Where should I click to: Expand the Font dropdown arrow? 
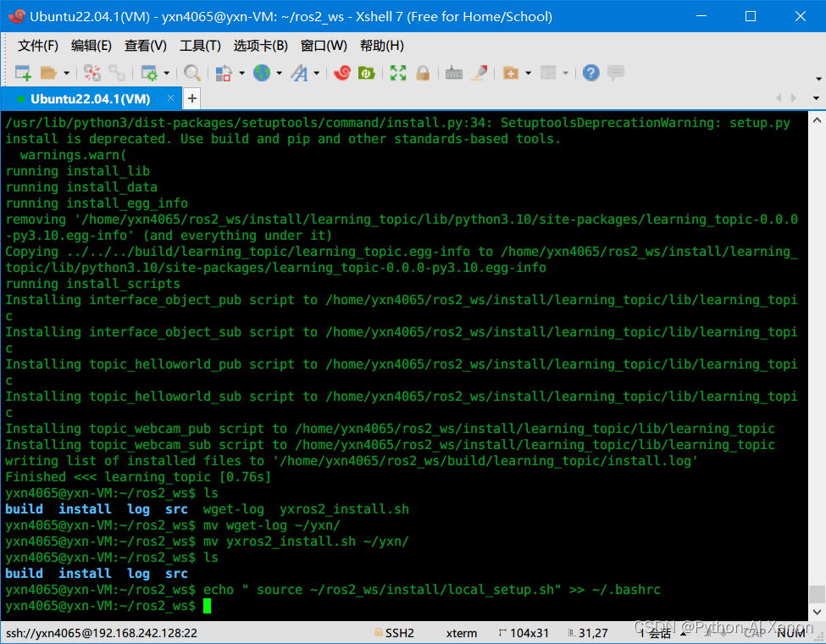317,73
